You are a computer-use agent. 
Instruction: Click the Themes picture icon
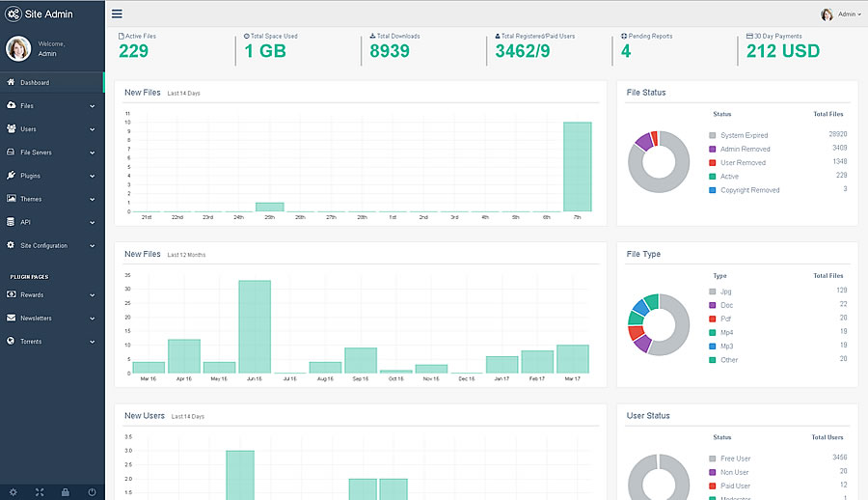[11, 198]
